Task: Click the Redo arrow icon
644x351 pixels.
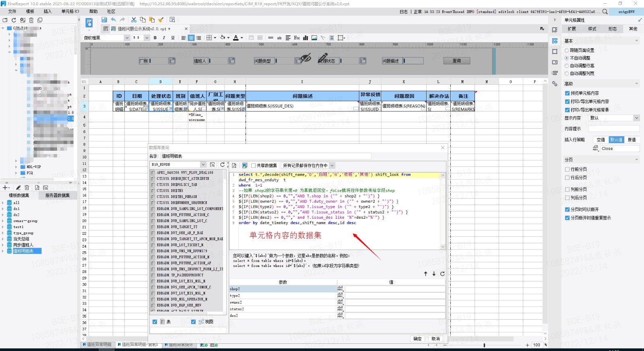Action: (122, 20)
